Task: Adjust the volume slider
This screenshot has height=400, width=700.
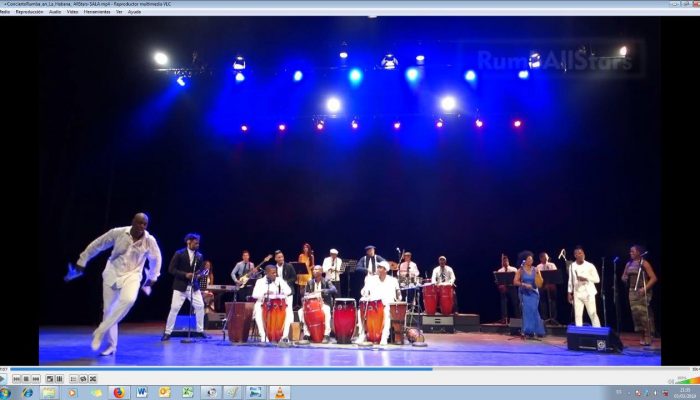Action: (683, 379)
